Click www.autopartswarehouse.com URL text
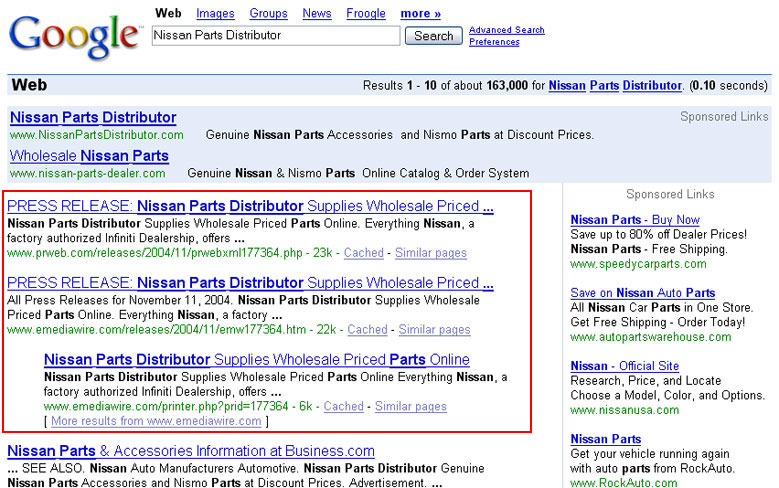Image resolution: width=779 pixels, height=488 pixels. click(x=651, y=337)
